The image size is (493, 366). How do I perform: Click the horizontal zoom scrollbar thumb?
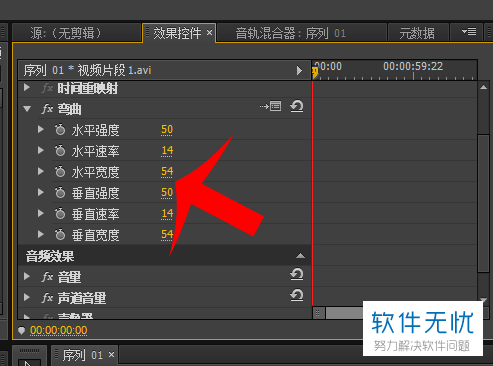point(344,313)
